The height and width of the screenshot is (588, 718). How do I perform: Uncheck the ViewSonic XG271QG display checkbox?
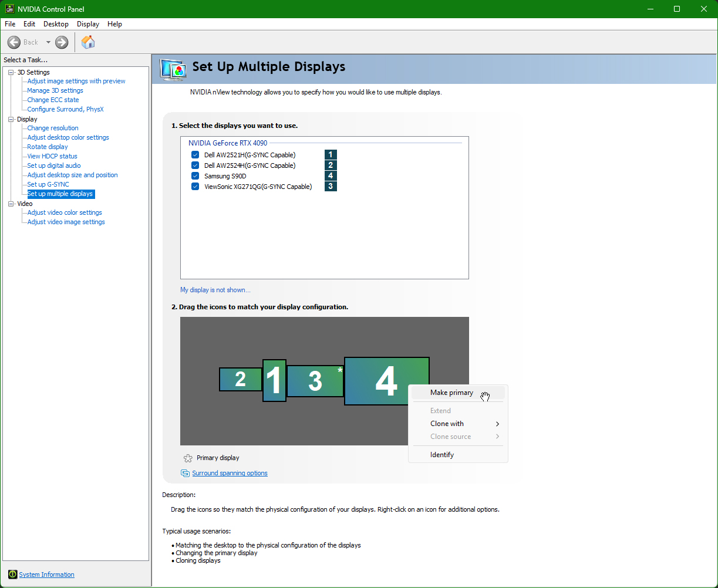[x=195, y=187]
